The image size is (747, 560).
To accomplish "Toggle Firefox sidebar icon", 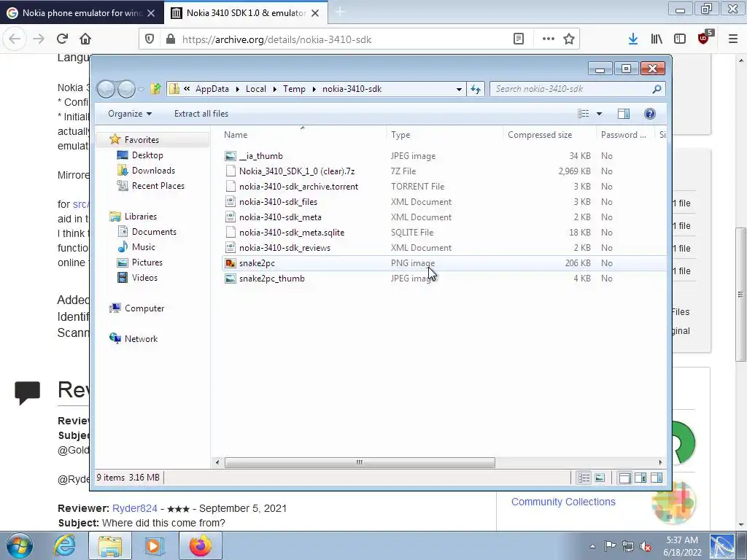I will (680, 39).
